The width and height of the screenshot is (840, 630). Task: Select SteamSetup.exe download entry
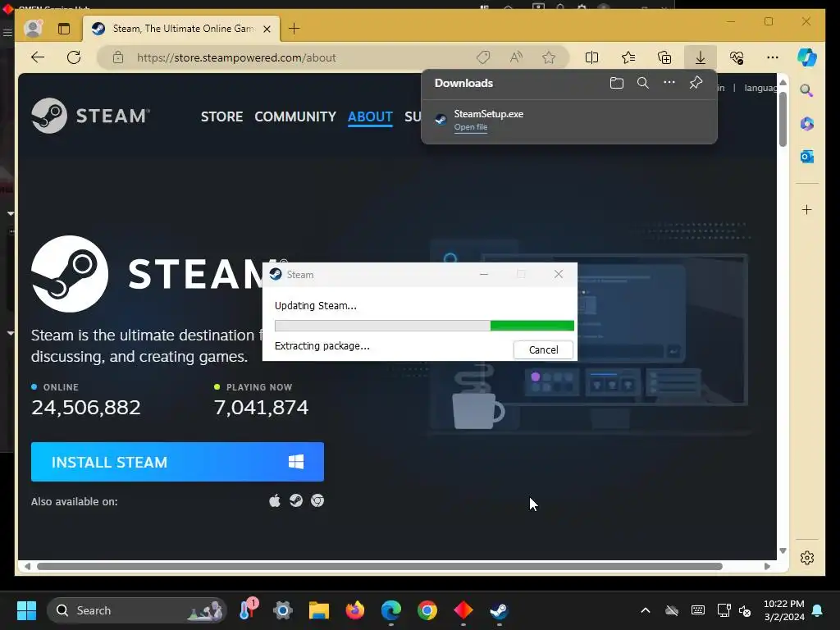tap(569, 121)
